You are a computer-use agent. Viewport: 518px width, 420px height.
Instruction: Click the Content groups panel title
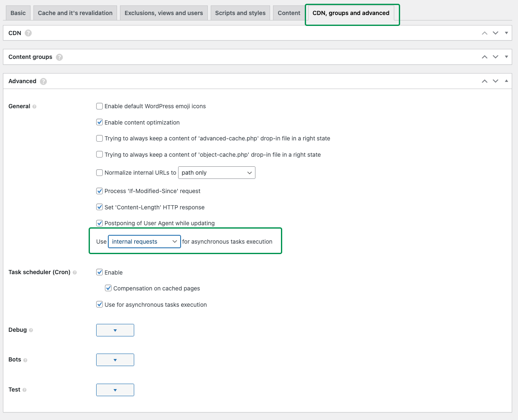tap(30, 57)
